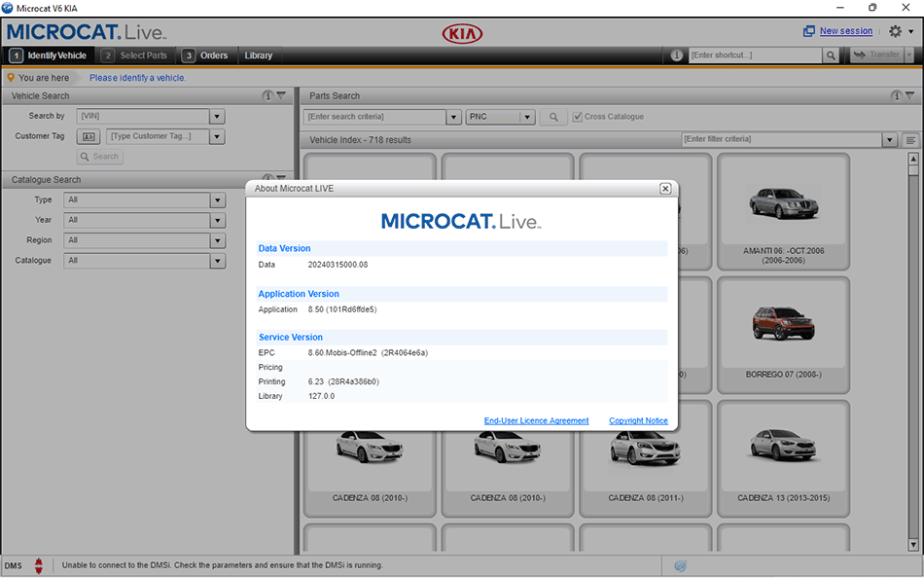Viewport: 924px width, 578px height.
Task: Focus the Type Customer Tag field
Action: tap(158, 136)
